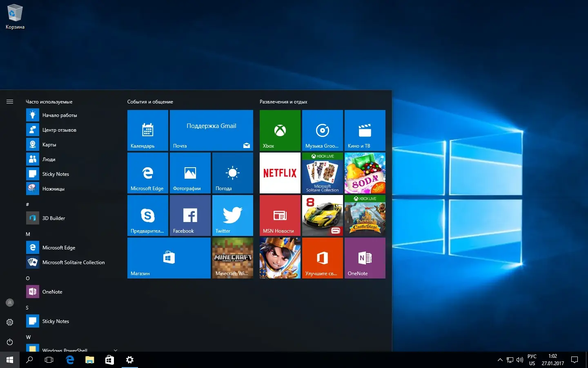588x368 pixels.
Task: Switch input language via РУС indicator
Action: click(532, 360)
